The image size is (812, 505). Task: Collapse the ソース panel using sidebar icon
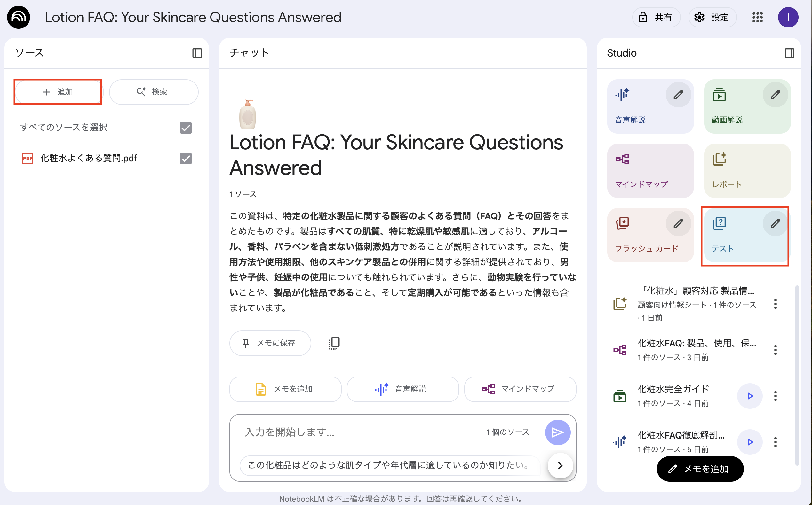(x=197, y=53)
